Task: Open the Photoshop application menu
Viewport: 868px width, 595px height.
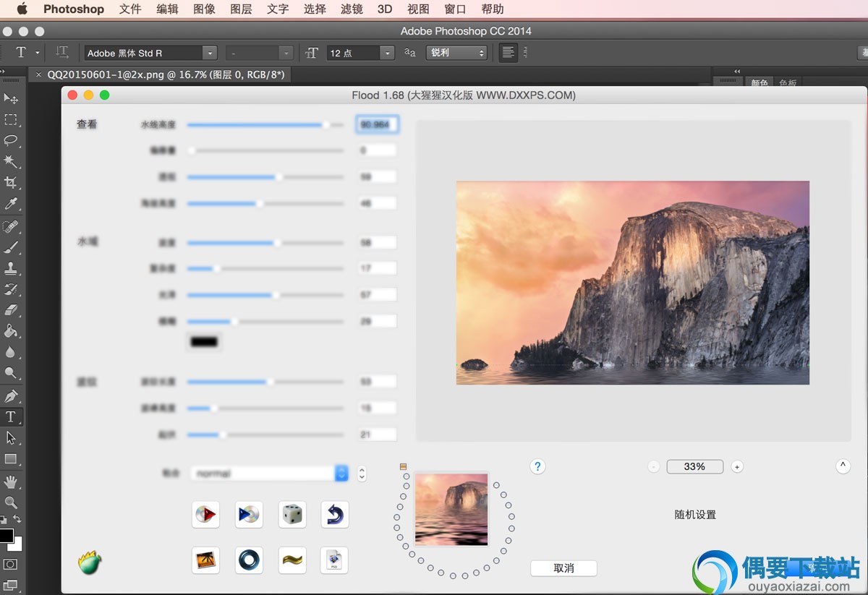Action: pyautogui.click(x=74, y=9)
